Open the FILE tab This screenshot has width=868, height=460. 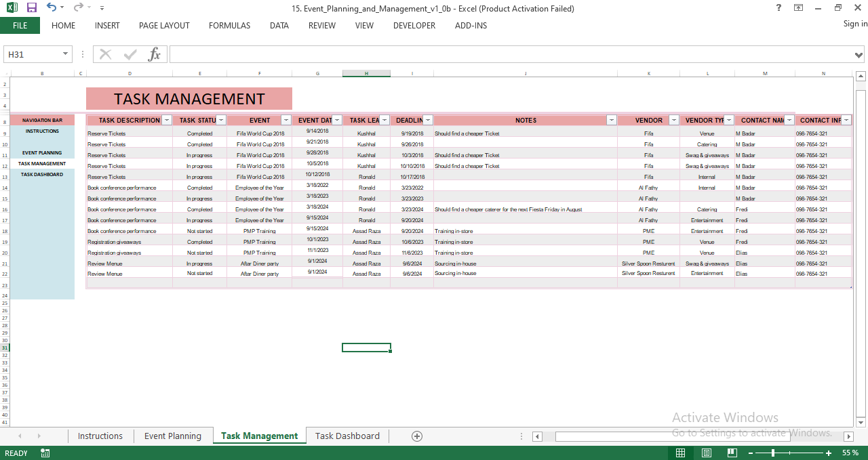[20, 26]
